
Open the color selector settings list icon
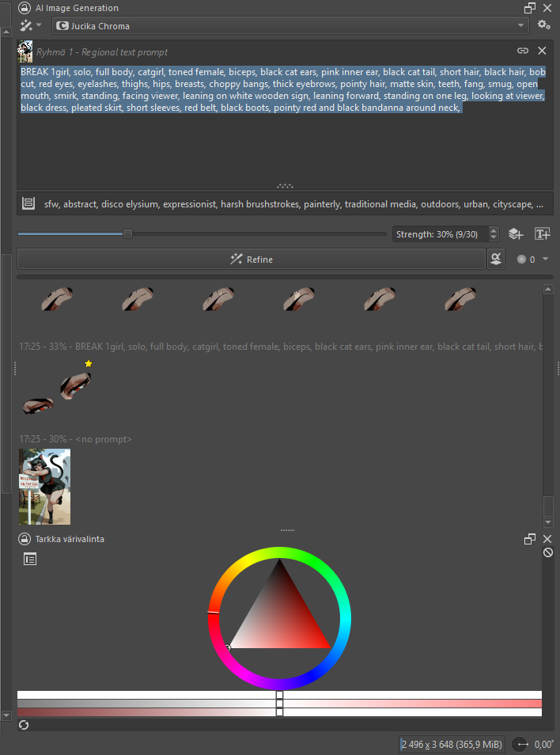tap(30, 560)
